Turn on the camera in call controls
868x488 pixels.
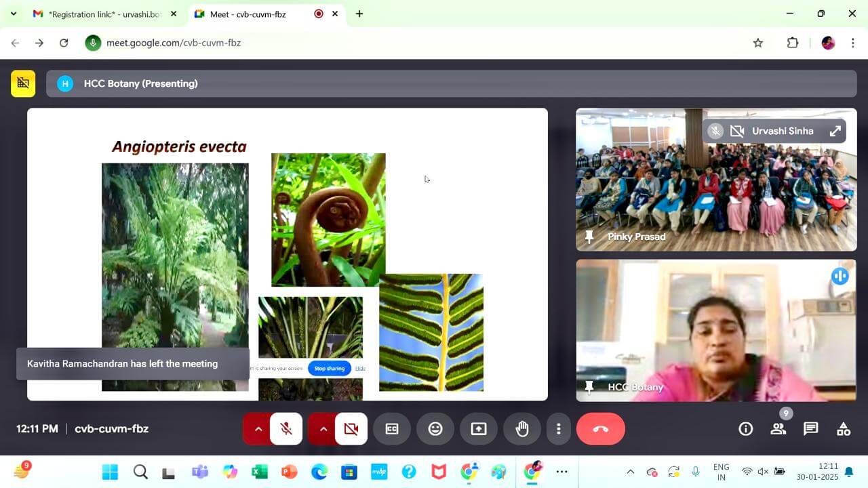tap(351, 429)
